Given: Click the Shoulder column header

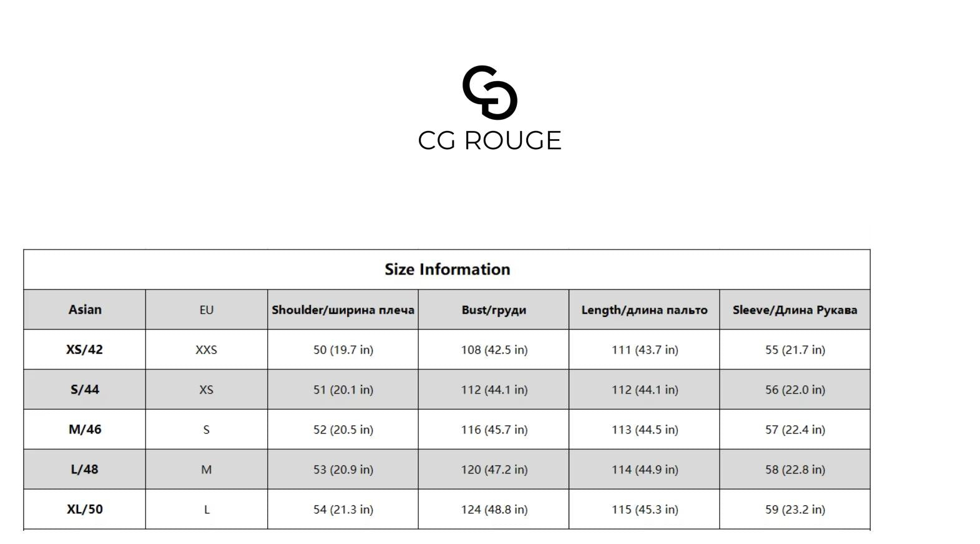Looking at the screenshot, I should click(x=343, y=310).
